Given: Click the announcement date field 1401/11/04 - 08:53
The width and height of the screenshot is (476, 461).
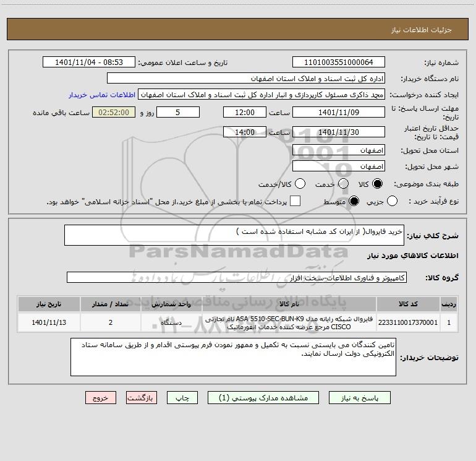Looking at the screenshot, I should [89, 62].
